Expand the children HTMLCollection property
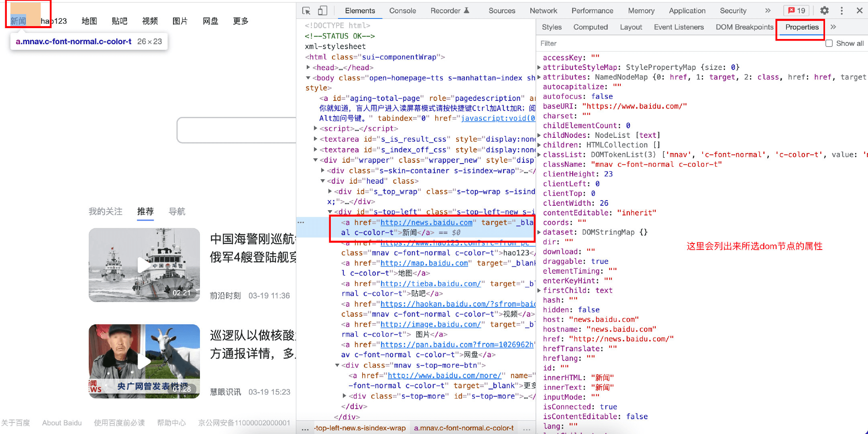This screenshot has height=434, width=868. click(x=539, y=145)
